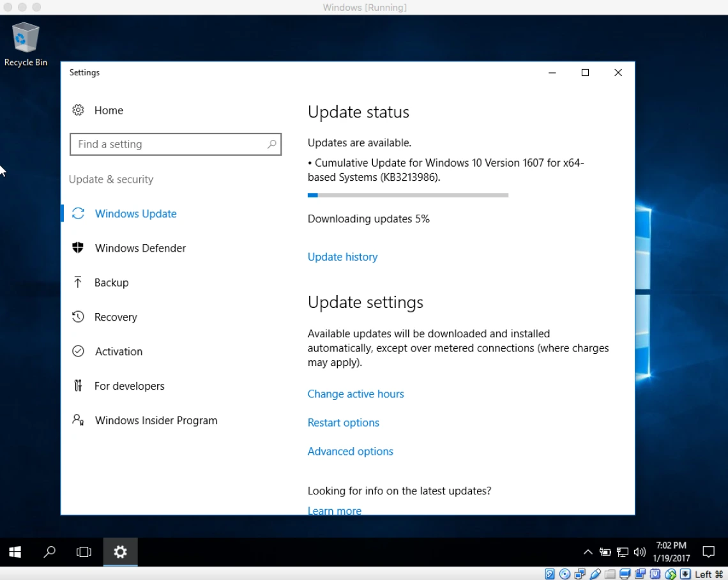
Task: Click Looking for info on the latest updates
Action: 399,491
